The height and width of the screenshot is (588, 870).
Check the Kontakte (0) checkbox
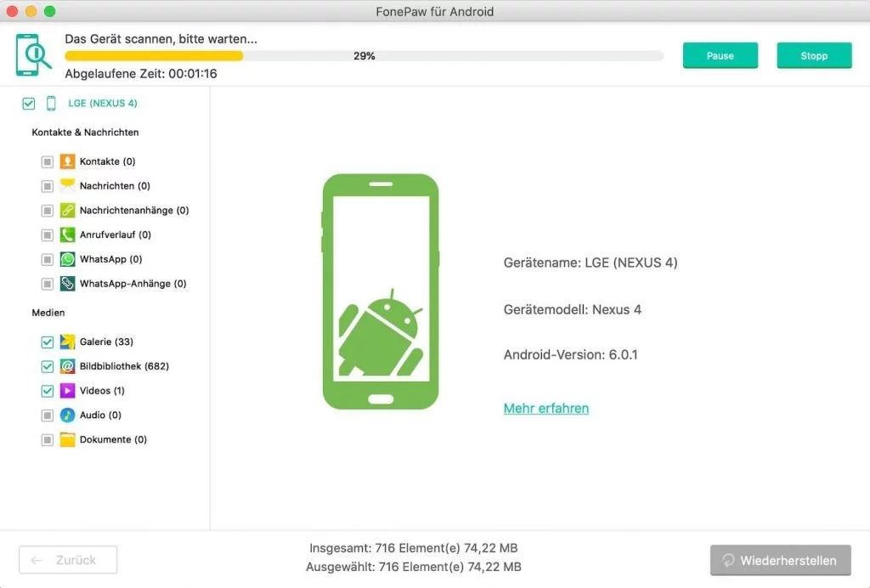point(48,161)
